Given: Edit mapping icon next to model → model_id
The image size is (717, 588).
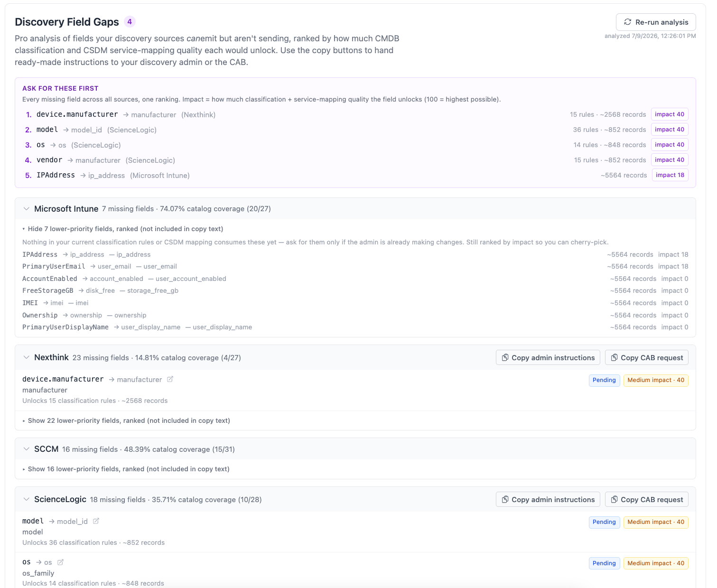Looking at the screenshot, I should coord(96,521).
